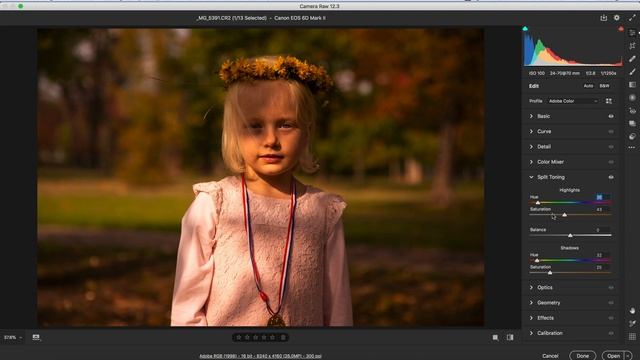Select the Red Eye removal tool
640x360 pixels.
[632, 111]
